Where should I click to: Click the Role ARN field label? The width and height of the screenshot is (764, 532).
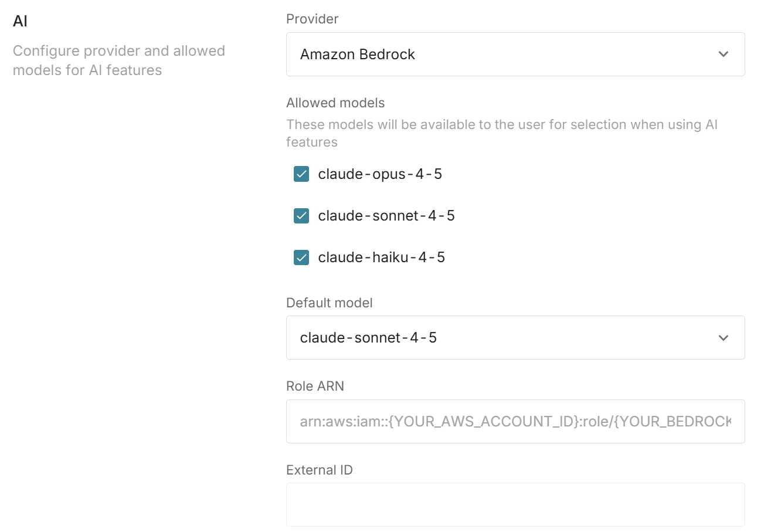pos(315,386)
